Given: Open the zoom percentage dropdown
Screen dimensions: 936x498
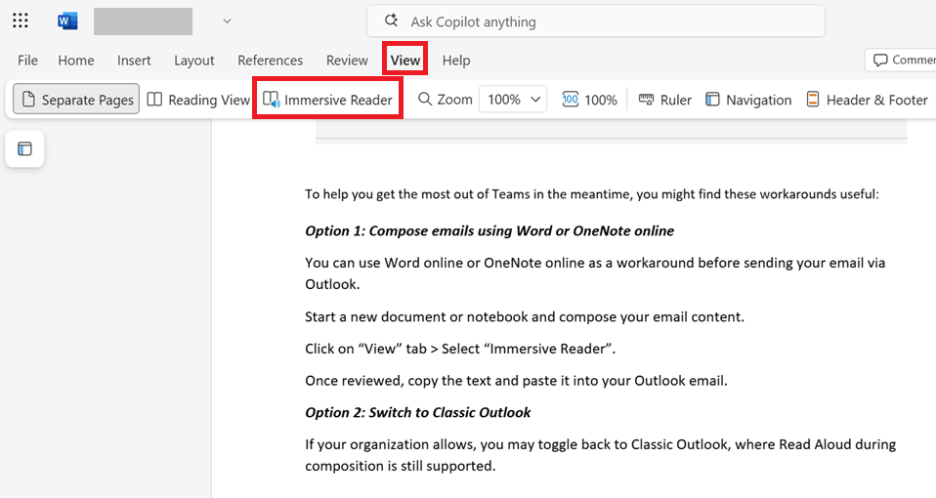Looking at the screenshot, I should pos(513,99).
